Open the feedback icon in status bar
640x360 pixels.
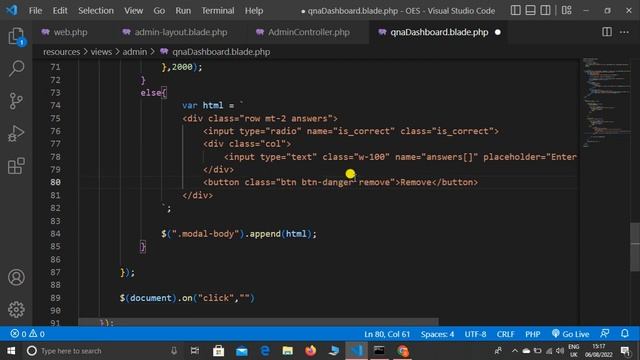coord(605,334)
